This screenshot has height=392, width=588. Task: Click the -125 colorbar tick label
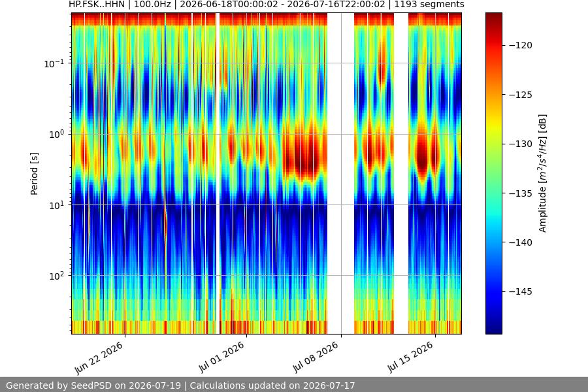point(521,95)
